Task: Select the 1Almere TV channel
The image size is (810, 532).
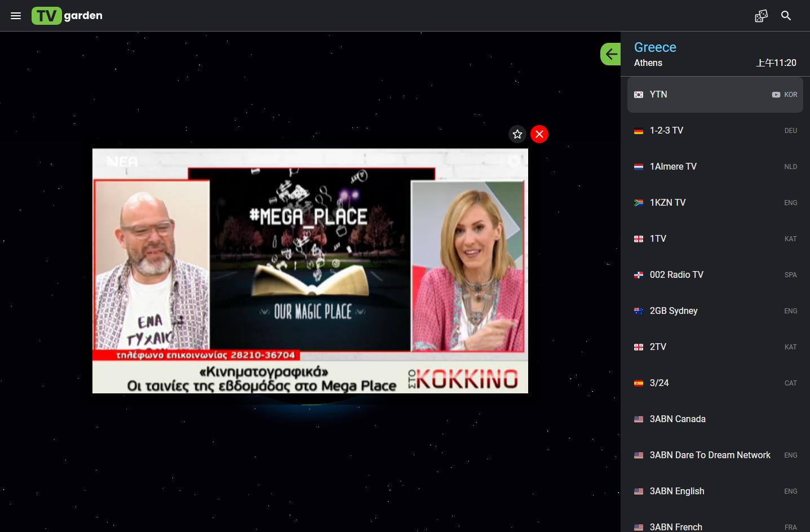Action: coord(715,167)
